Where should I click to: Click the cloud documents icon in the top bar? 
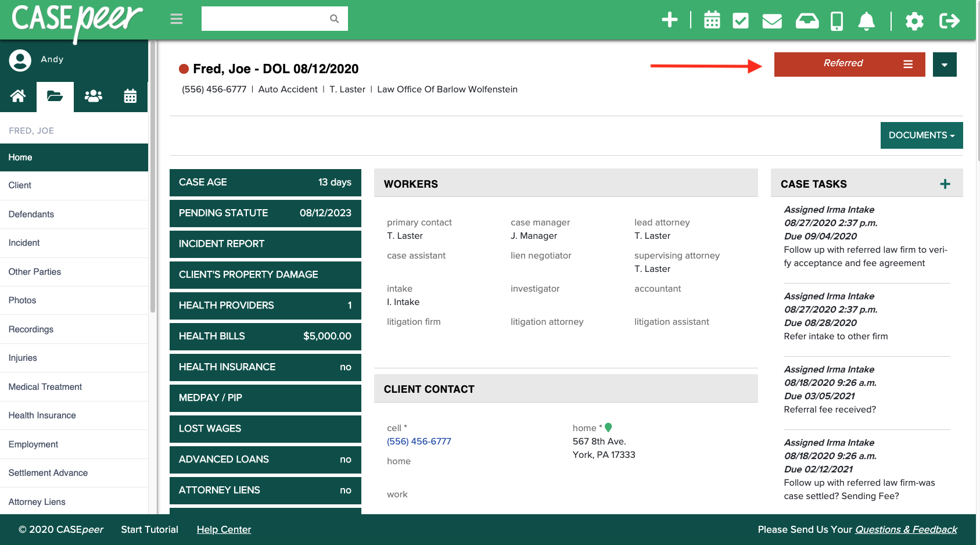pos(807,20)
